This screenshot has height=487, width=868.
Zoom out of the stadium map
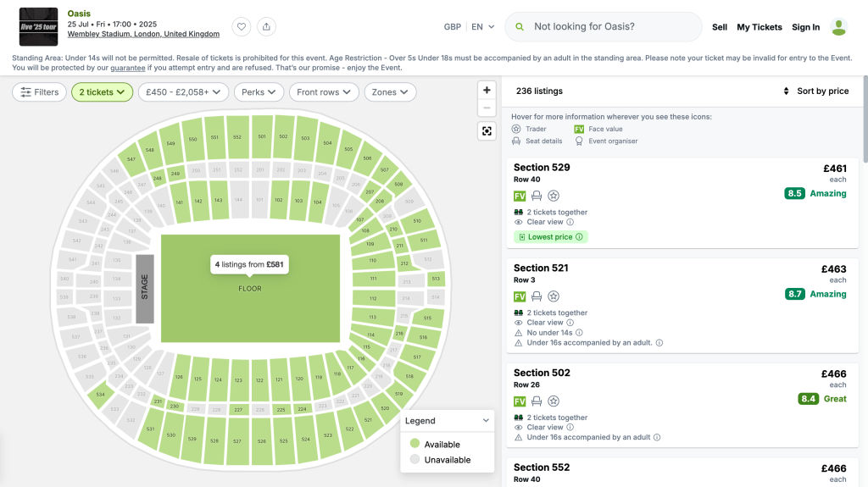(x=487, y=108)
